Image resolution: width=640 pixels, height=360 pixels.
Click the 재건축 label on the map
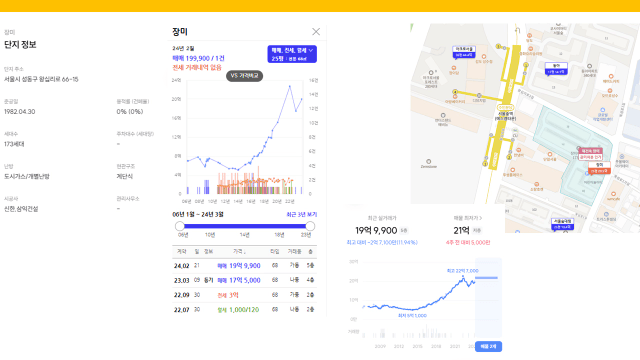[590, 153]
